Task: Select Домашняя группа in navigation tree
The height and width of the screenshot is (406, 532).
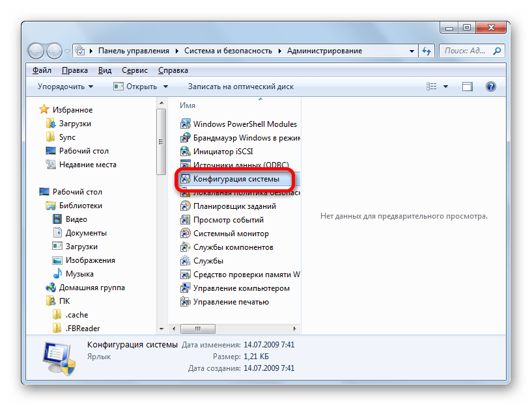Action: coord(92,288)
